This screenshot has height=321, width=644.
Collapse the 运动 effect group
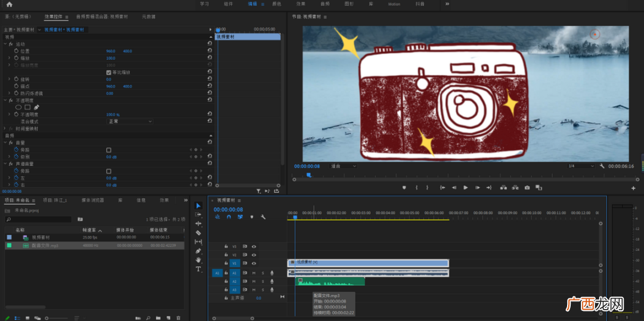[5, 44]
